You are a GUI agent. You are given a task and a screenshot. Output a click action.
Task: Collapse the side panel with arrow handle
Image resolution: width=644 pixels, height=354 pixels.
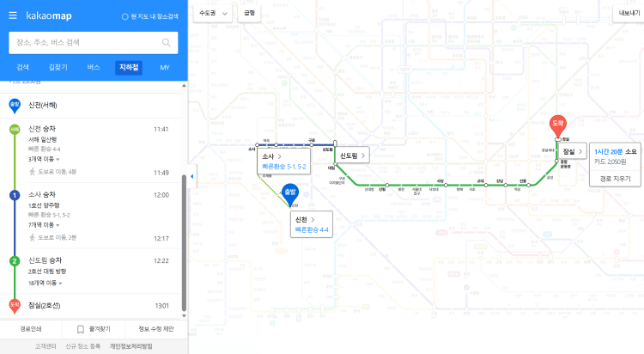191,177
